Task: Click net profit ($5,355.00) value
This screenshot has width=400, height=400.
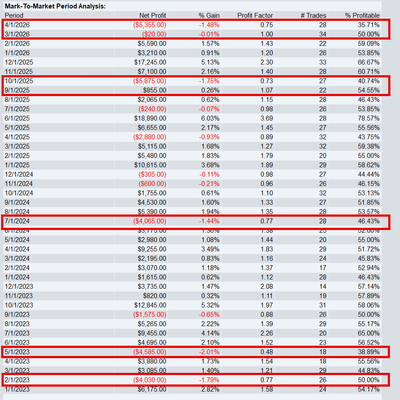Action: point(150,25)
